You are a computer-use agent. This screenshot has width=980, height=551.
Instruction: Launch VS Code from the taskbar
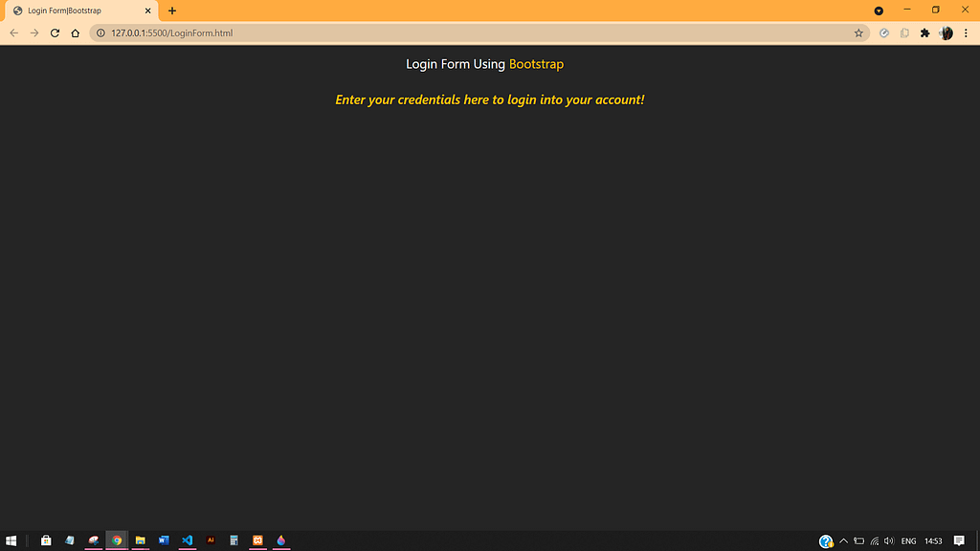pyautogui.click(x=188, y=540)
